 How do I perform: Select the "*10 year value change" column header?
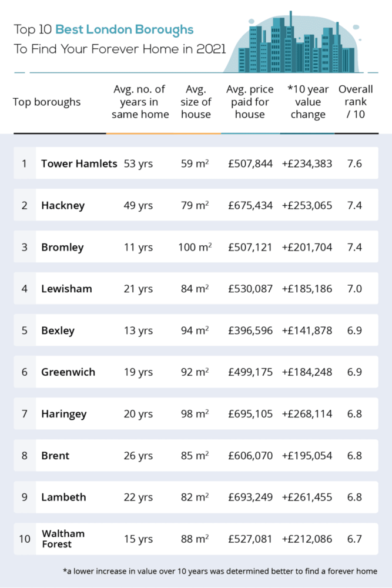[x=307, y=102]
